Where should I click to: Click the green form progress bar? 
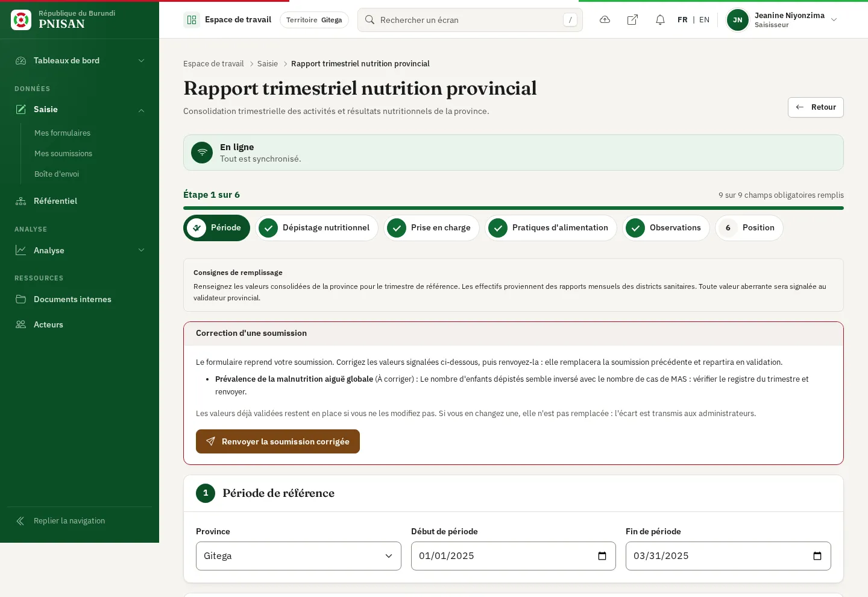pyautogui.click(x=514, y=208)
